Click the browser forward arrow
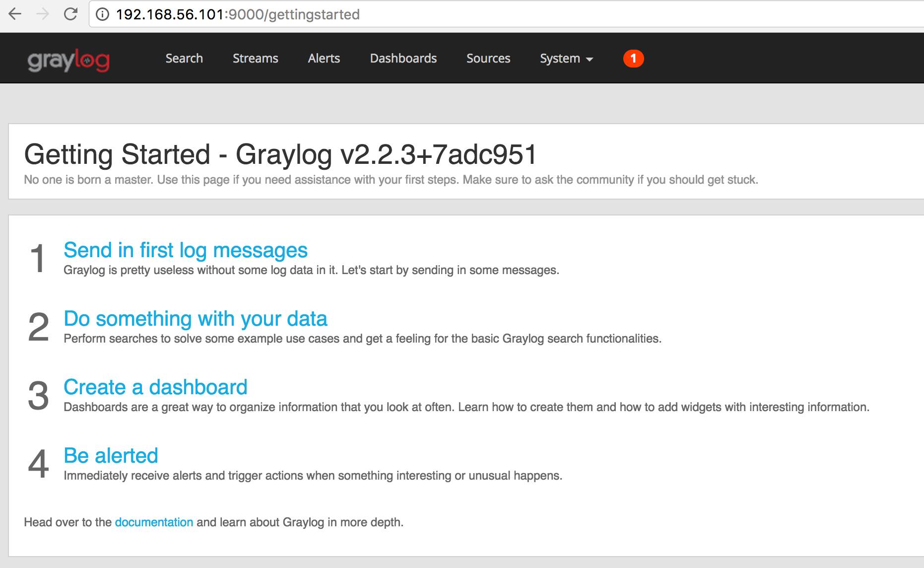The width and height of the screenshot is (924, 568). click(x=43, y=14)
